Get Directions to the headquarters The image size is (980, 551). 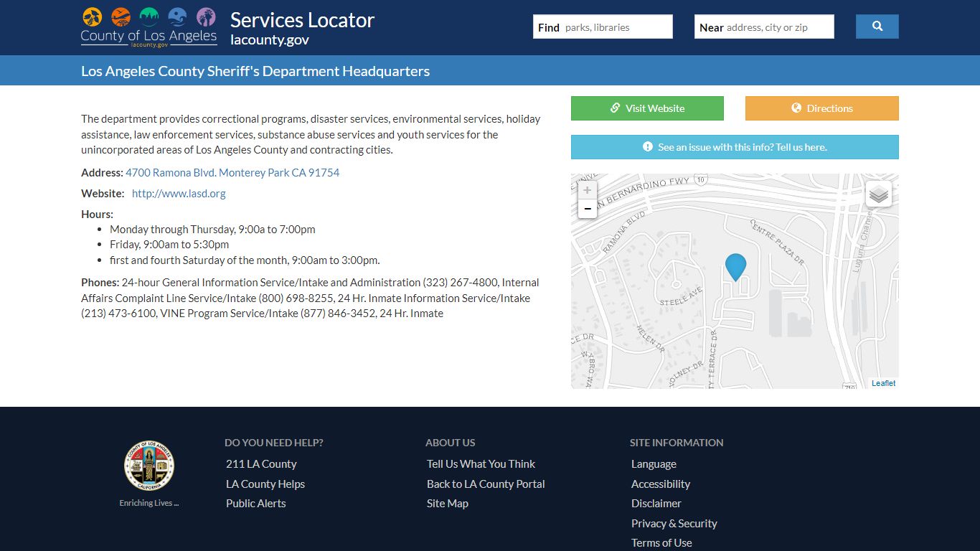[821, 108]
